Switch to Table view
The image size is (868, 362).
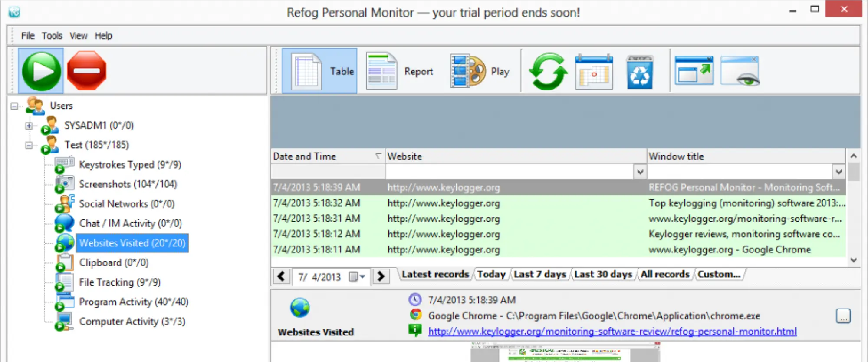320,72
